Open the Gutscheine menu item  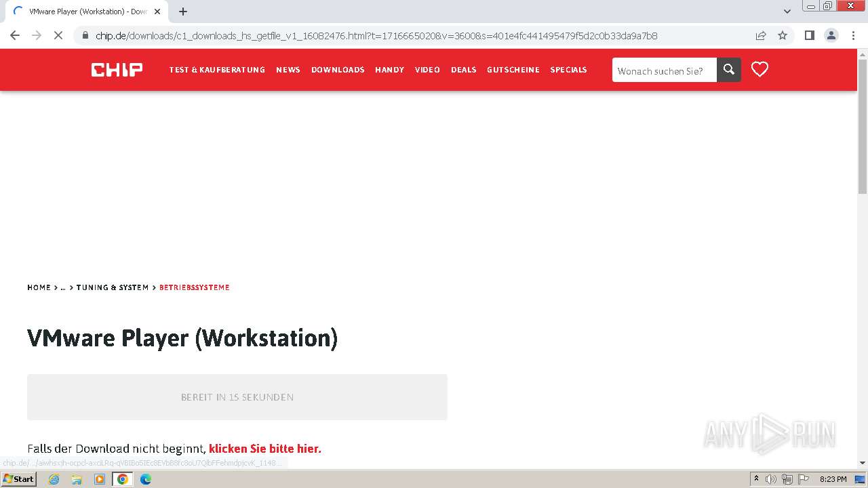point(513,70)
